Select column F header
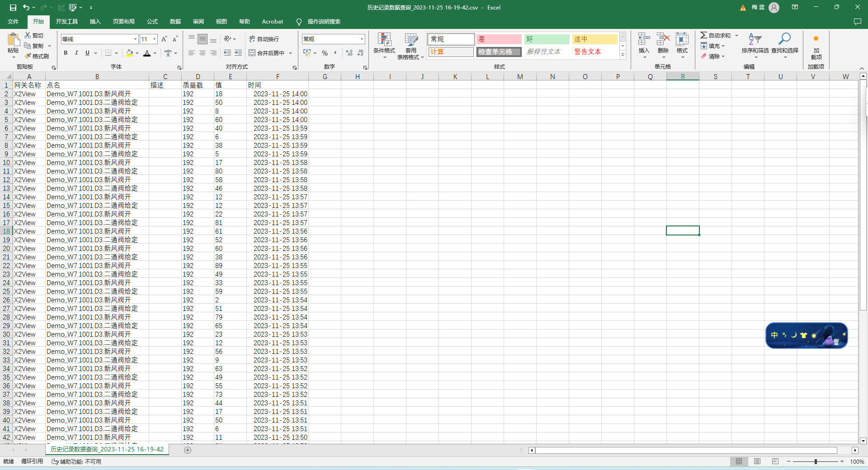The height and width of the screenshot is (470, 868). click(x=278, y=77)
